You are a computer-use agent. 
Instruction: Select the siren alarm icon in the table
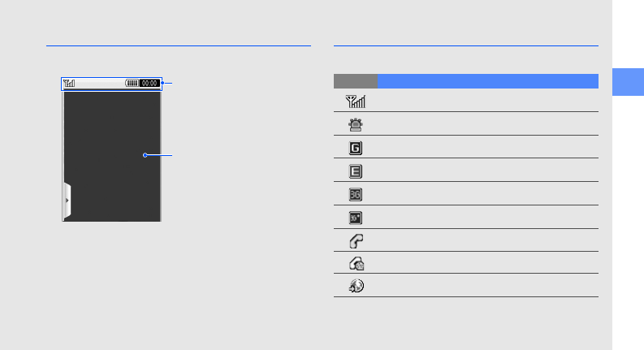click(x=356, y=125)
